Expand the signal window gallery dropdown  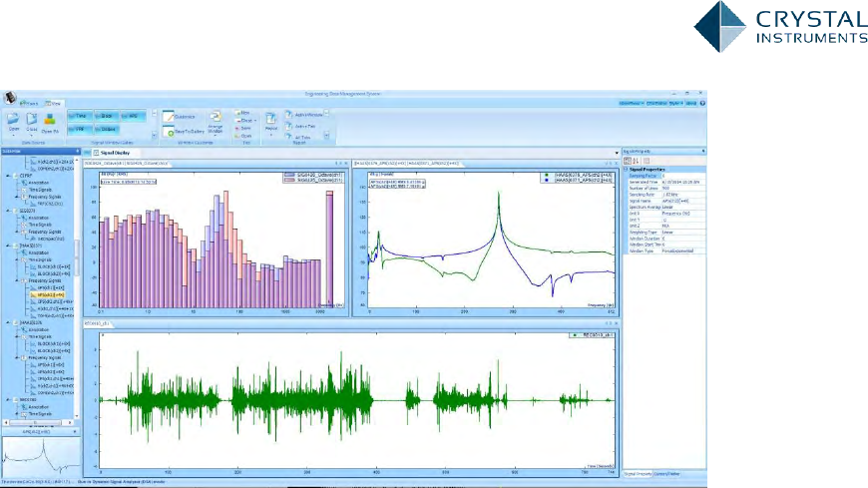click(154, 136)
